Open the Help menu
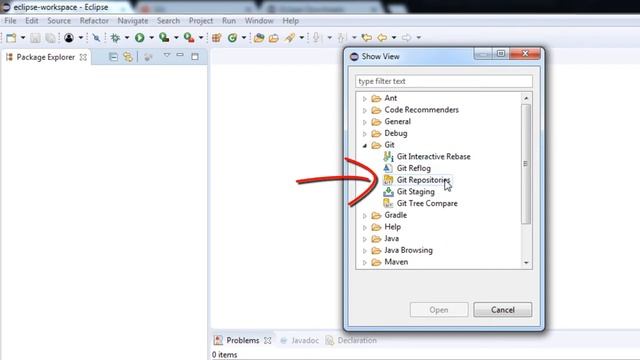Screen dimensions: 640x360 click(x=290, y=21)
